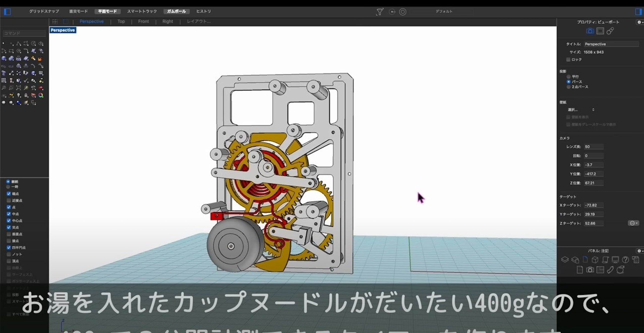Image resolution: width=644 pixels, height=333 pixels.
Task: Select the 2点パース projection radio button
Action: click(x=568, y=87)
